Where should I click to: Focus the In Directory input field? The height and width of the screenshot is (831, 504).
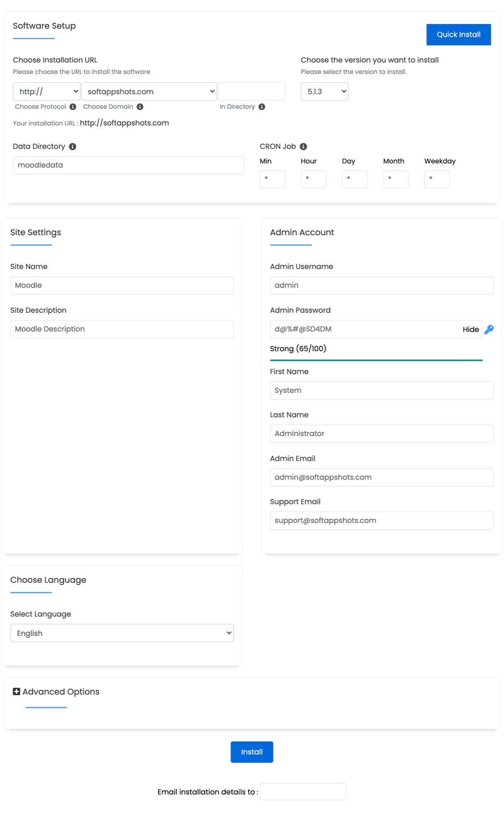(252, 91)
